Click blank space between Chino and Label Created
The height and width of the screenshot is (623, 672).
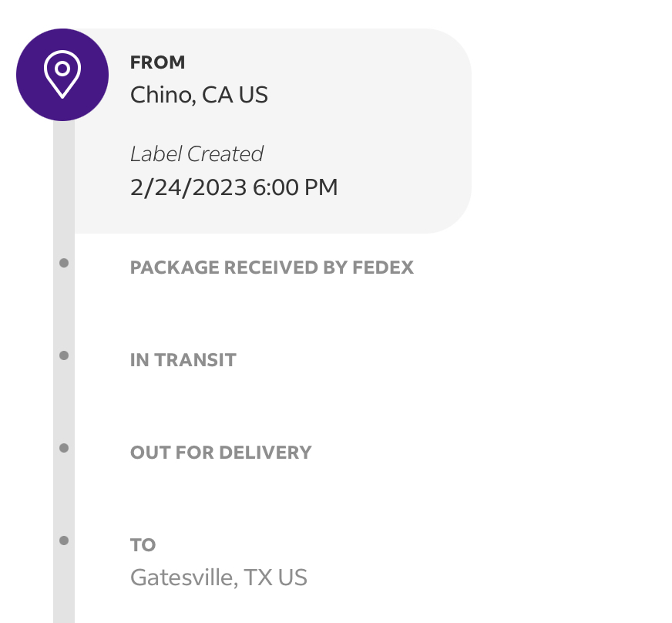tap(231, 125)
